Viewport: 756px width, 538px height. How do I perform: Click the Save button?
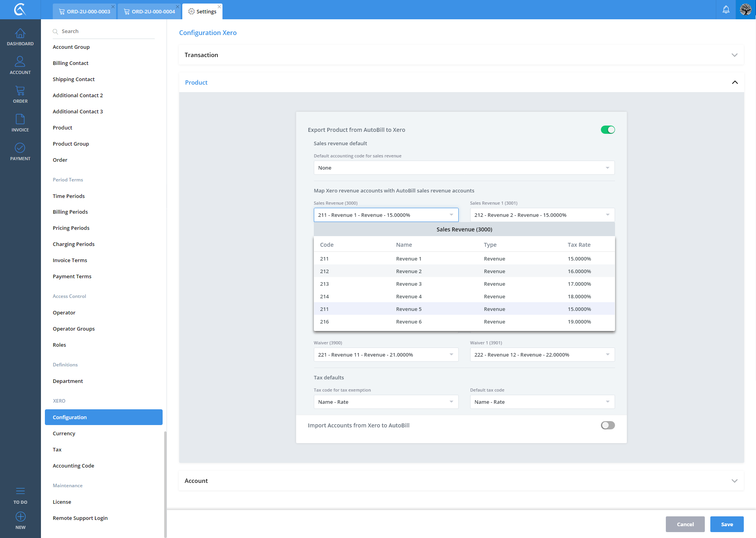[x=726, y=524]
